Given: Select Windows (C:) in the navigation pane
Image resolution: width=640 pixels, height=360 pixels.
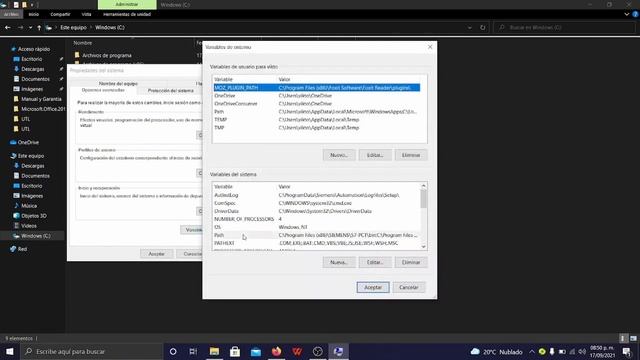Looking at the screenshot, I should click(x=35, y=236).
